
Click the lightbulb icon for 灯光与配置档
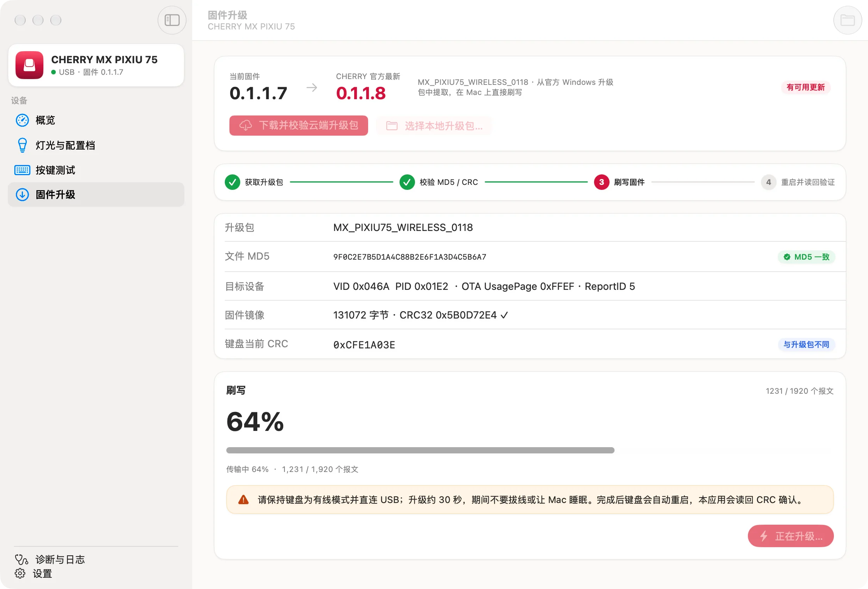coord(22,145)
